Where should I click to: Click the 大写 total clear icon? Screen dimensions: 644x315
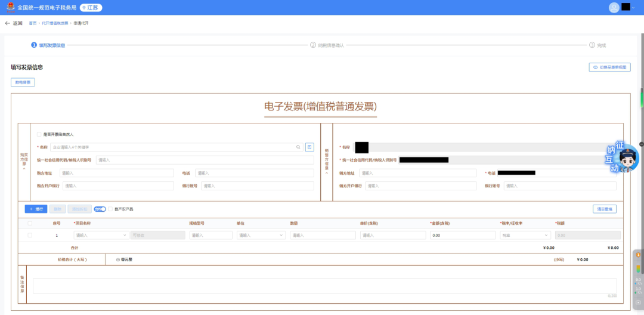click(x=117, y=260)
